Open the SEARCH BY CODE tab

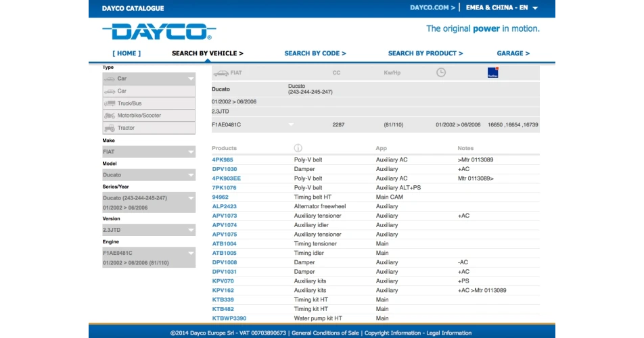315,53
